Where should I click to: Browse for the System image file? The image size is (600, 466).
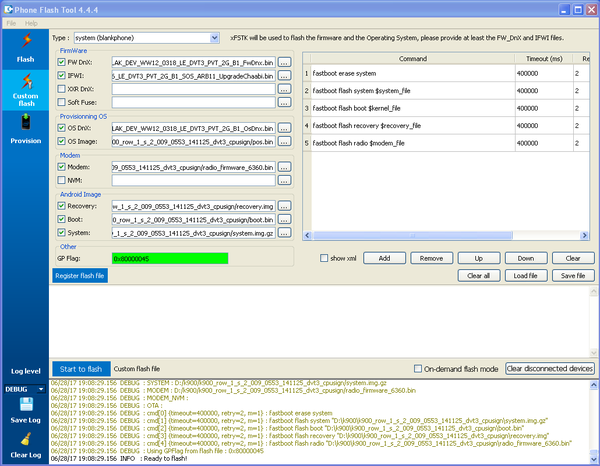[285, 232]
